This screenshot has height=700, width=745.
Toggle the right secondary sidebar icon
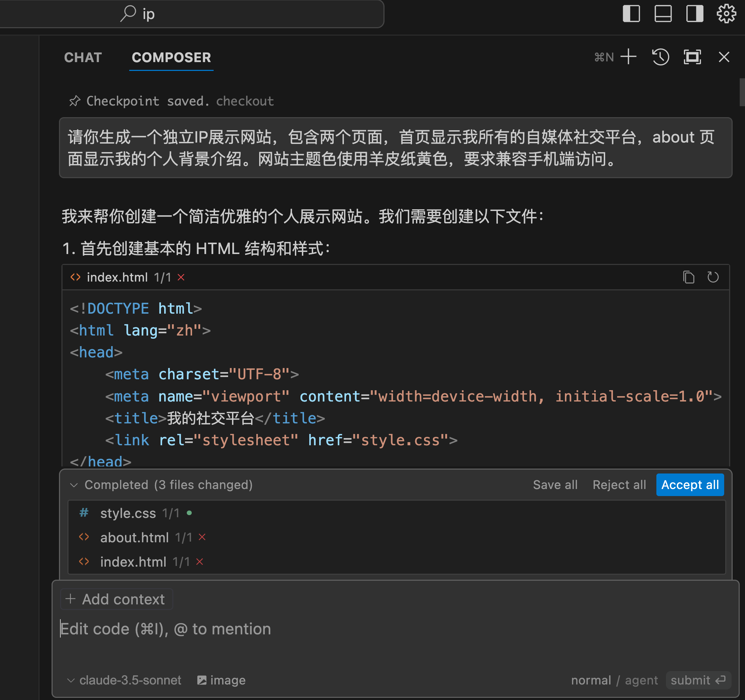(695, 14)
